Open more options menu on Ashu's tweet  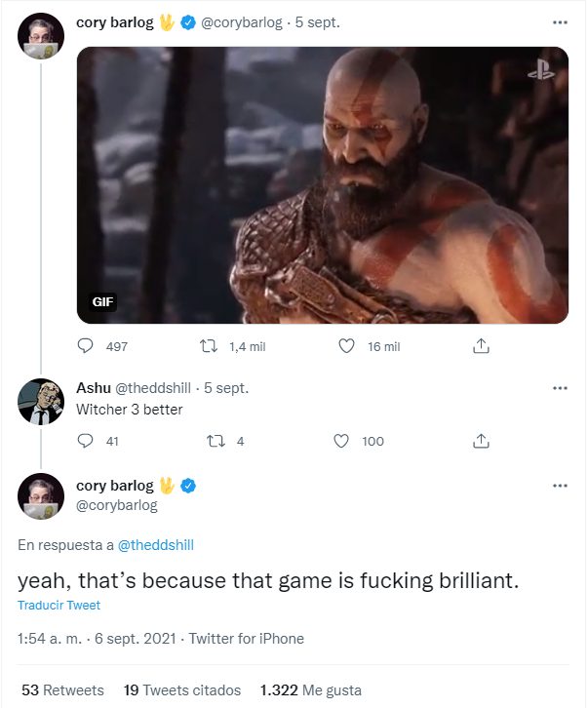pos(560,388)
